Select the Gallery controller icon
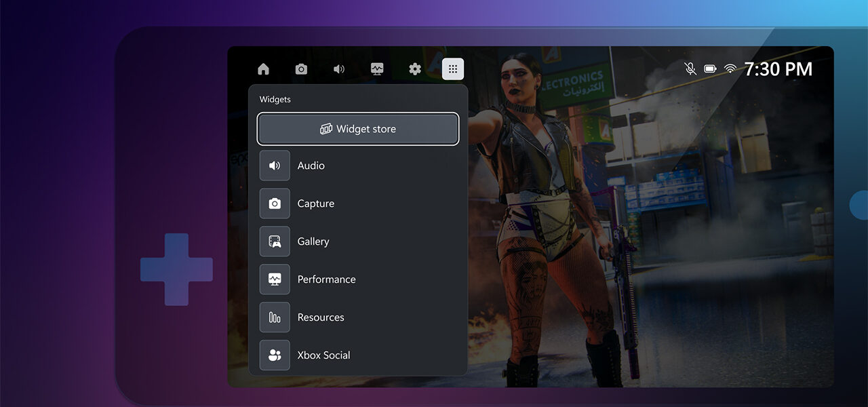This screenshot has width=868, height=407. click(274, 241)
